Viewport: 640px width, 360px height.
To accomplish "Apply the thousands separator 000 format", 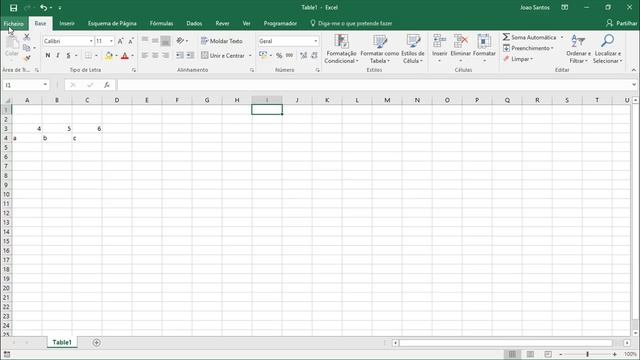I will [x=289, y=56].
